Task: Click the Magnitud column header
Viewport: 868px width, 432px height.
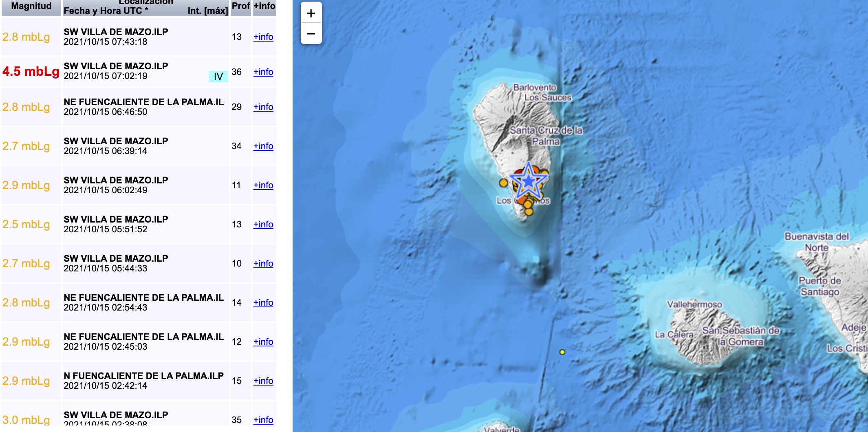Action: [x=31, y=6]
